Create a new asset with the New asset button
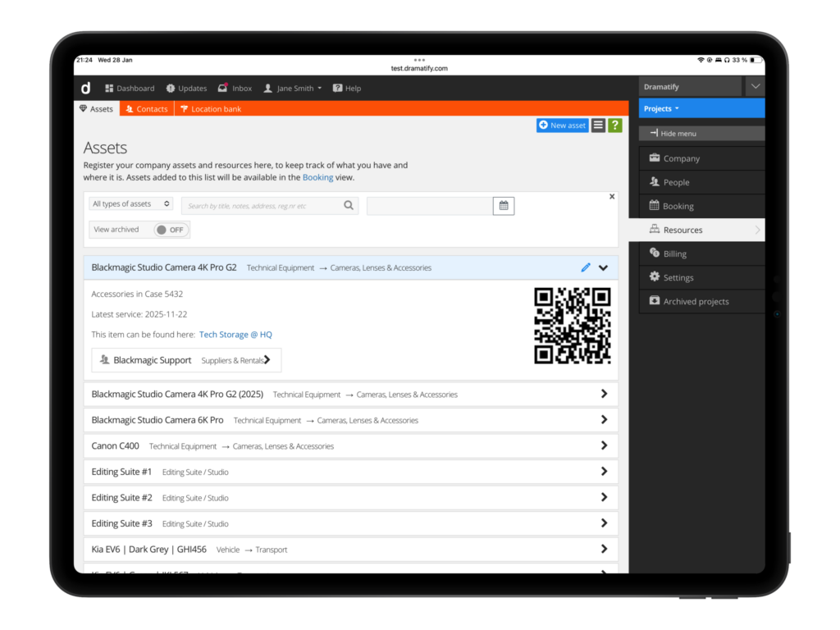Image resolution: width=840 pixels, height=630 pixels. point(561,126)
